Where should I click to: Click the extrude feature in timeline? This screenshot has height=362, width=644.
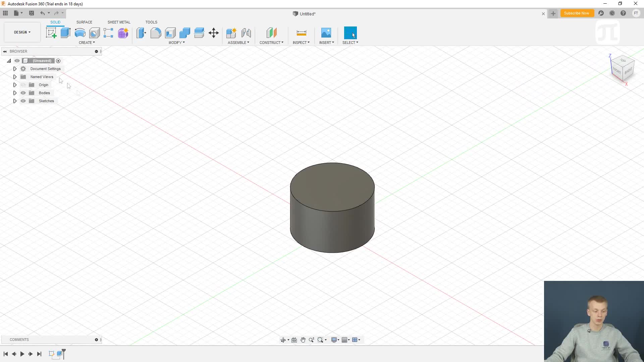60,354
